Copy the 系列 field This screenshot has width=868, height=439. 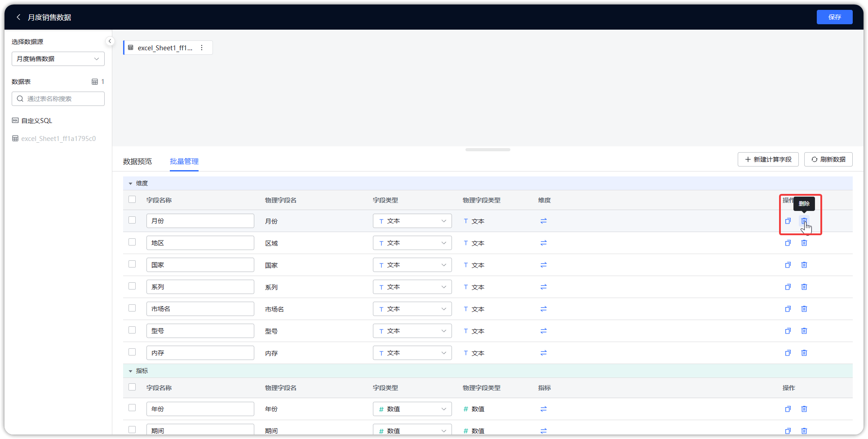pyautogui.click(x=788, y=287)
